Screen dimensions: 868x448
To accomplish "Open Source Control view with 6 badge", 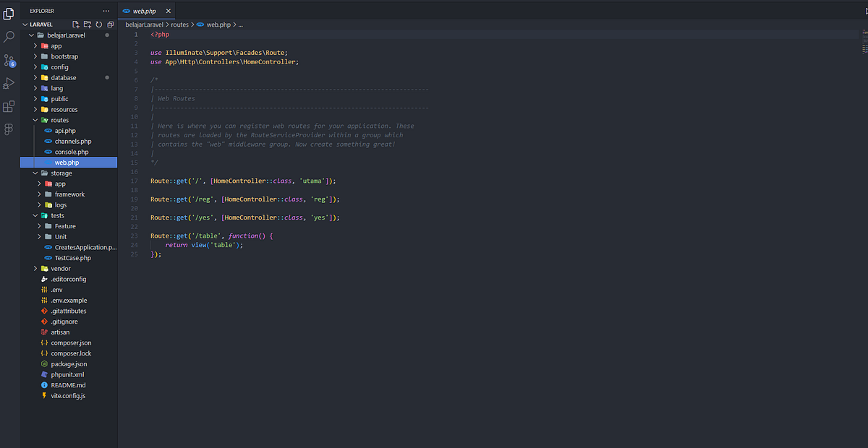I will click(x=9, y=60).
